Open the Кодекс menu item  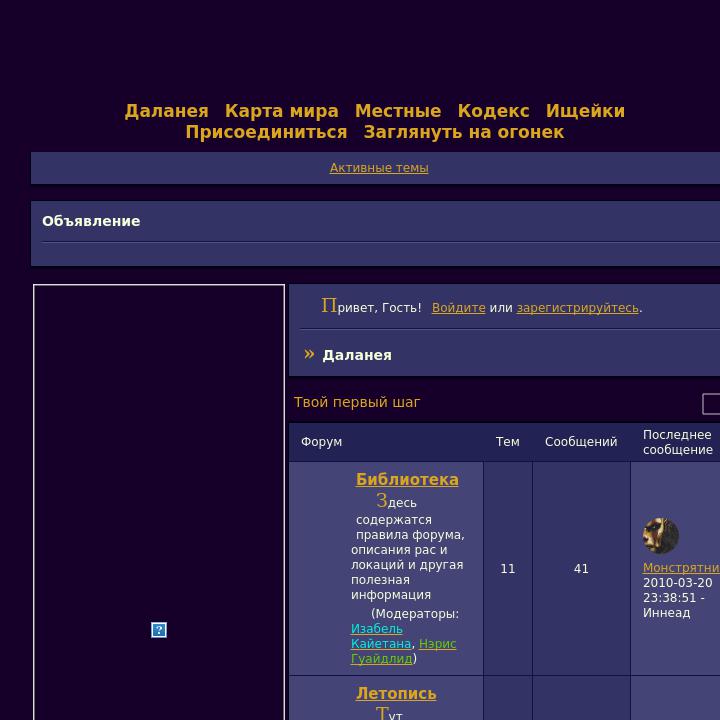pos(493,111)
